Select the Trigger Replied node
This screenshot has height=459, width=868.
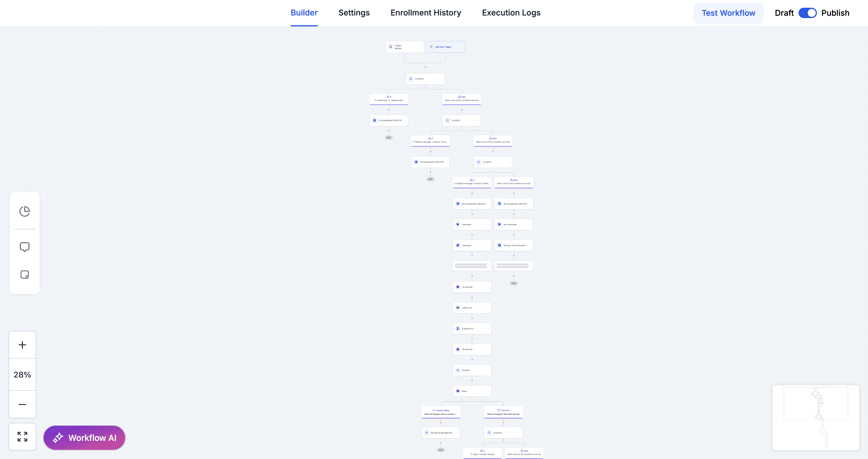[404, 47]
